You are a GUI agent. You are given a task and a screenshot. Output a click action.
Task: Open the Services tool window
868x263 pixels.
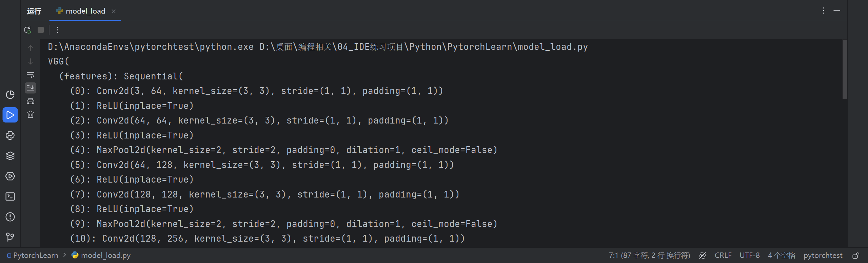[x=10, y=176]
